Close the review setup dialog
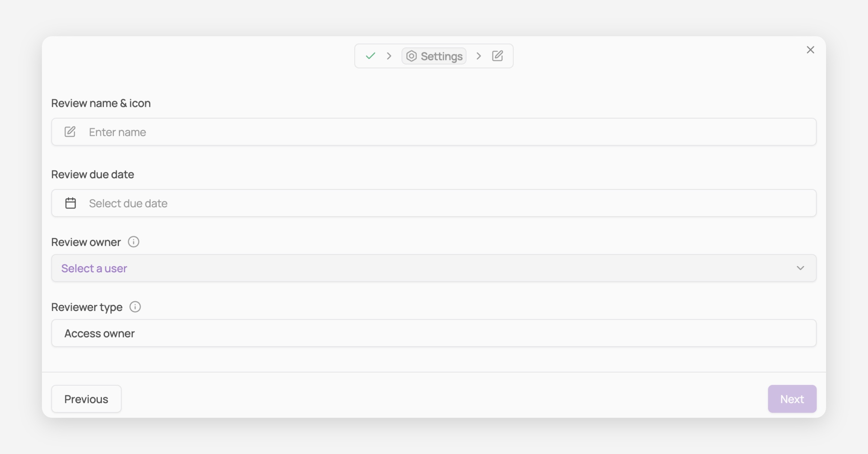Viewport: 868px width, 454px height. coord(810,50)
